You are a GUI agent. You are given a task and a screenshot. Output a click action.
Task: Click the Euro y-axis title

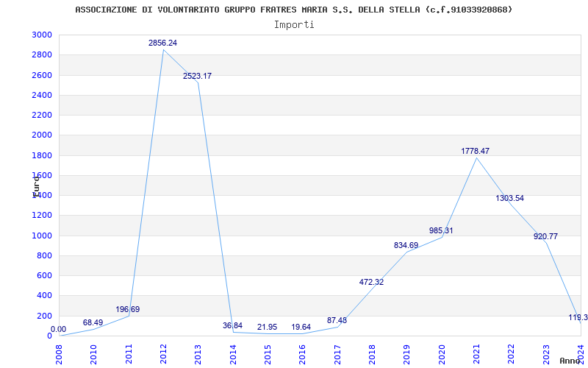click(x=36, y=186)
